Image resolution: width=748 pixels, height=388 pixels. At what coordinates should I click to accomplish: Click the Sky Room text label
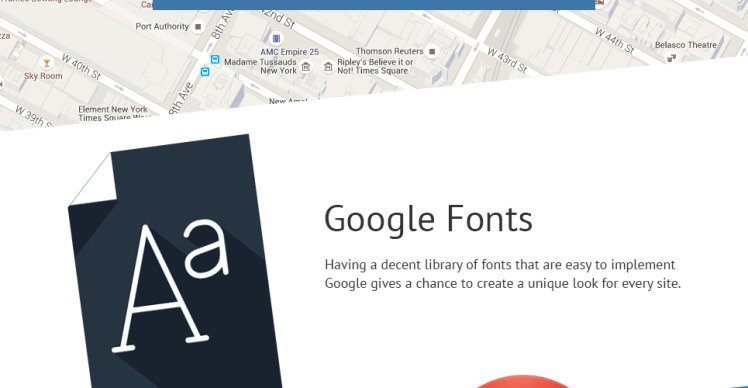[x=43, y=76]
